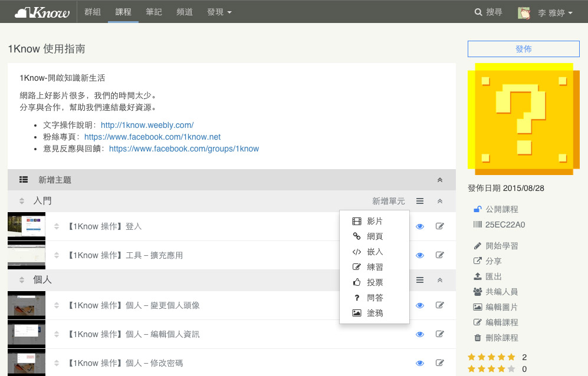Open the facebook.com/1know.net link
Image resolution: width=588 pixels, height=376 pixels.
pos(152,137)
